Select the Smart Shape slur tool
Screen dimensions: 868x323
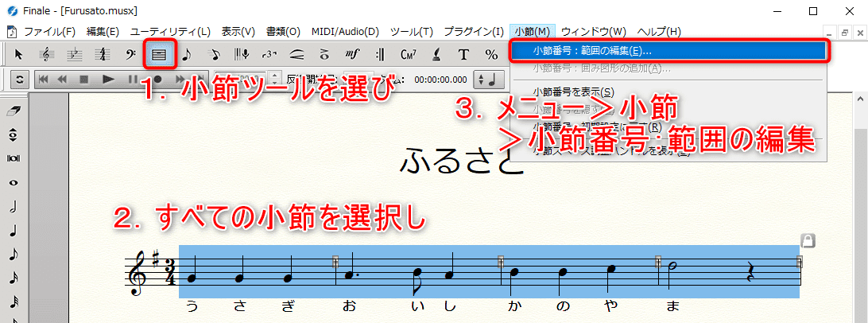click(x=296, y=54)
